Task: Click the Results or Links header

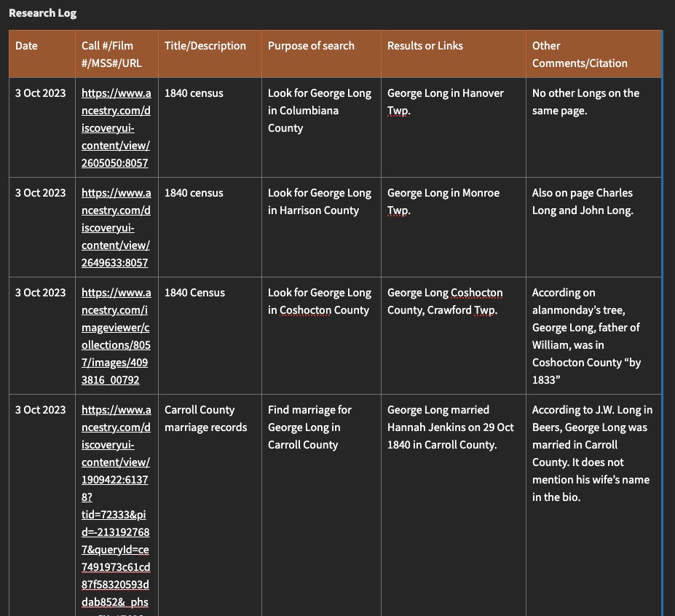Action: pyautogui.click(x=425, y=46)
